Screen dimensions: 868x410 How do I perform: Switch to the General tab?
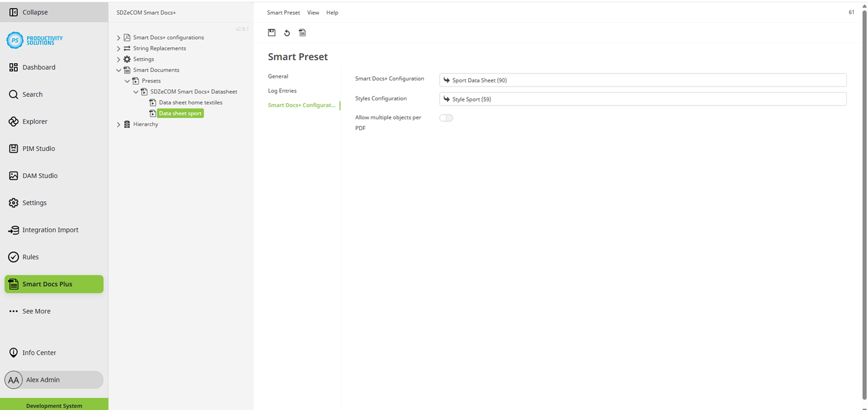(278, 76)
